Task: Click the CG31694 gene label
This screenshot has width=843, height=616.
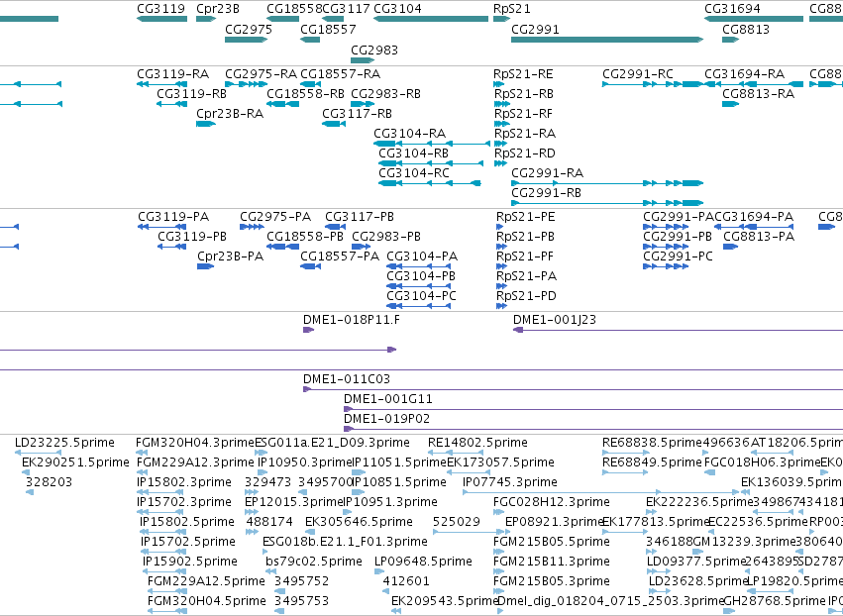Action: 732,9
